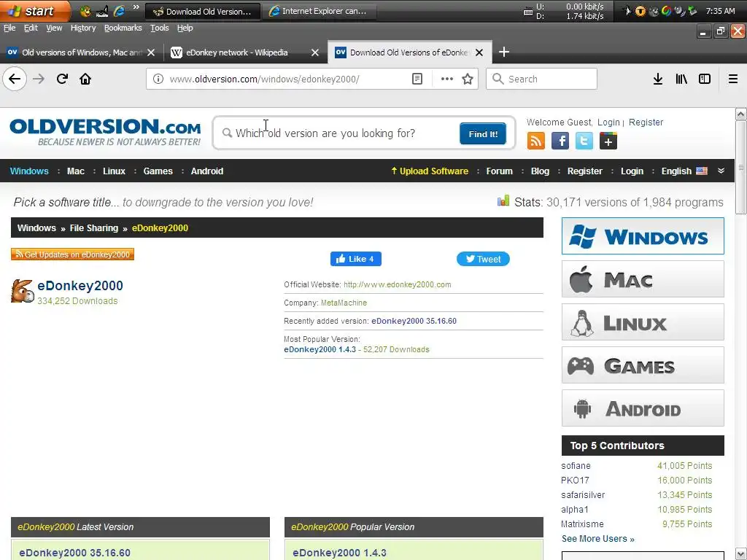Screen dimensions: 747x560
Task: Open the library icon in toolbar
Action: pyautogui.click(x=681, y=79)
